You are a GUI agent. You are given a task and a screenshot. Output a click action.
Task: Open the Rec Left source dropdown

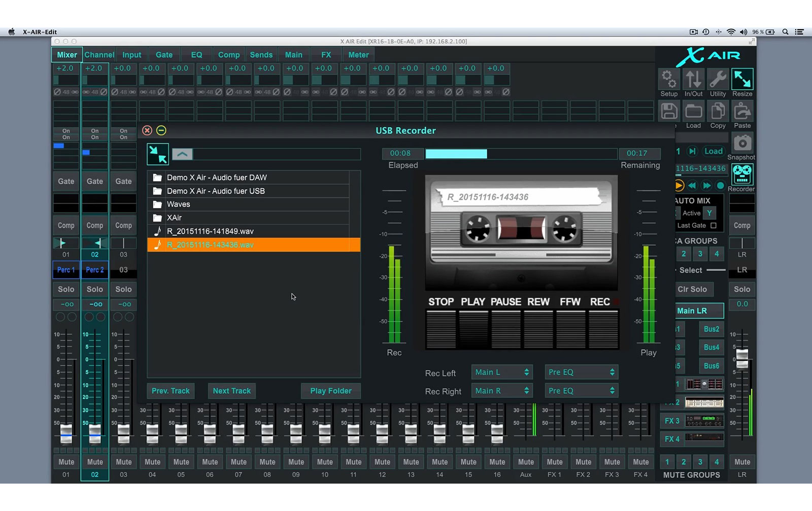point(502,372)
